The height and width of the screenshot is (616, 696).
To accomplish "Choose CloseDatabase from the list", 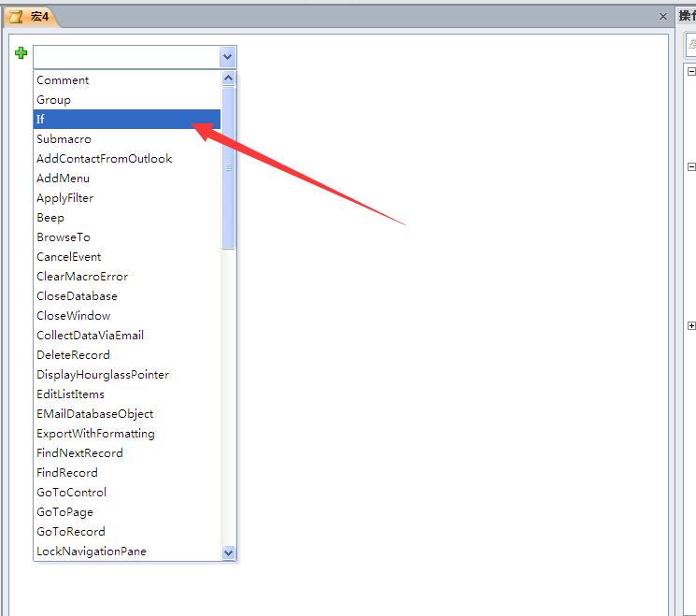I will pos(126,296).
